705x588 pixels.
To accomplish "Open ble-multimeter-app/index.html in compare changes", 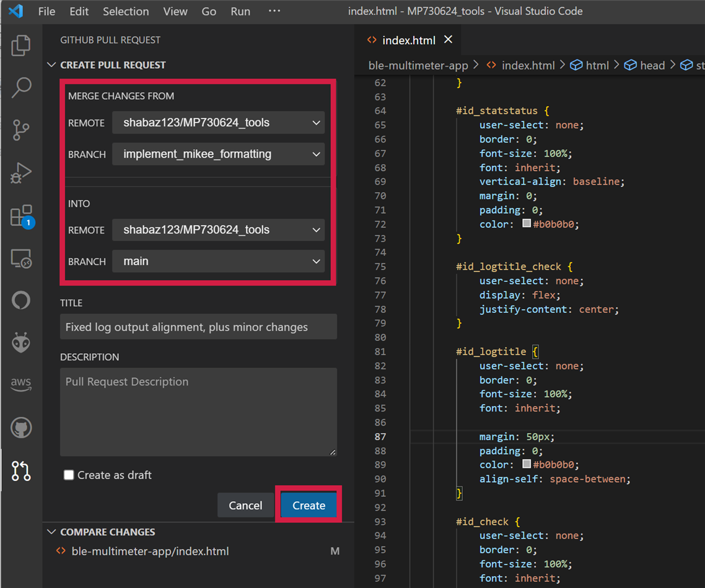I will (x=150, y=551).
